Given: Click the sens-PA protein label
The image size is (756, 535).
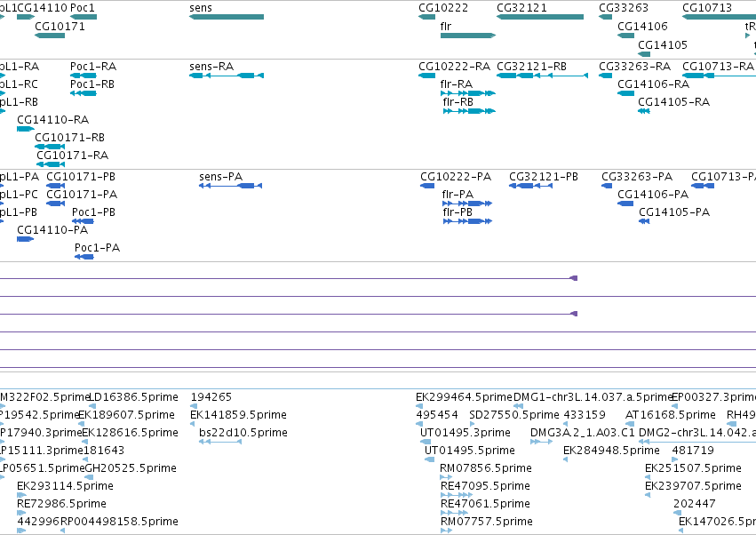Looking at the screenshot, I should tap(221, 177).
